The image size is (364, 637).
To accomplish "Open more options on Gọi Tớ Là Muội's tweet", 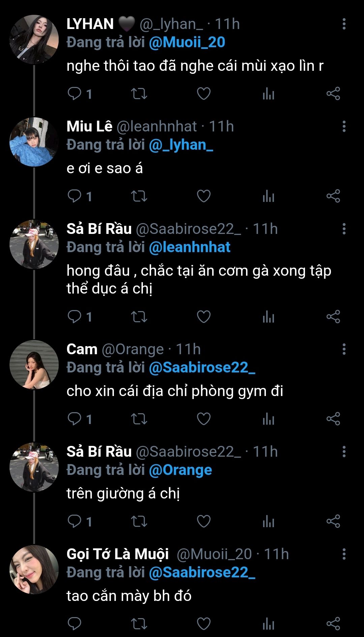I will pos(344,554).
